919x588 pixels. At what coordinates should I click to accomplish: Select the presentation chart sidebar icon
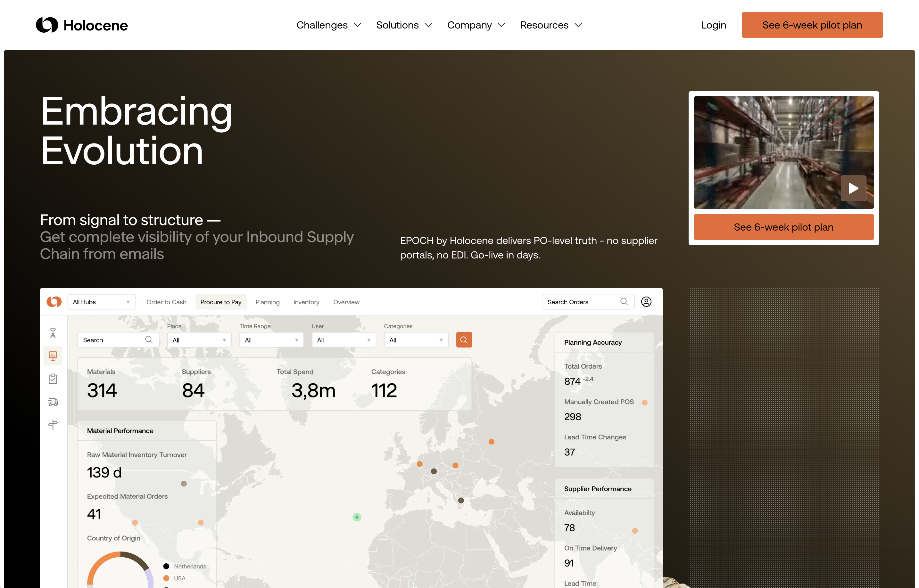(x=53, y=356)
